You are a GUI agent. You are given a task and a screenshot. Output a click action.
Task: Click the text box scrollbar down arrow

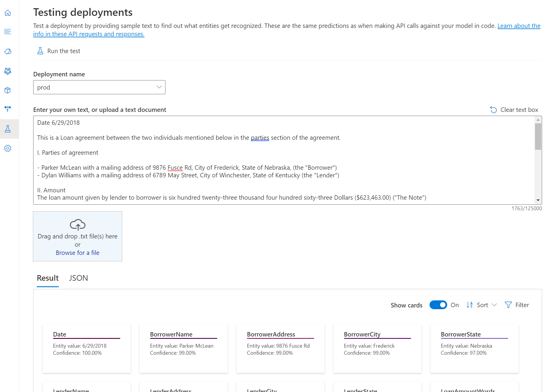pyautogui.click(x=538, y=200)
